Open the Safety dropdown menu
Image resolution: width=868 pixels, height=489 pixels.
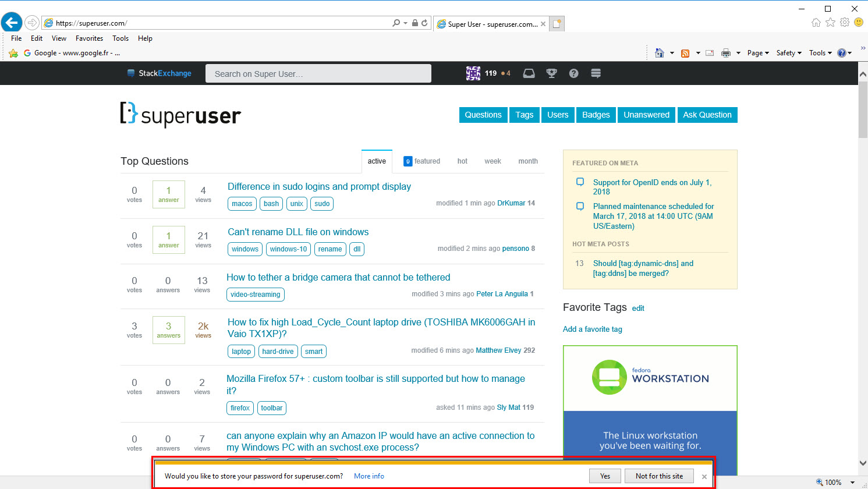point(789,53)
